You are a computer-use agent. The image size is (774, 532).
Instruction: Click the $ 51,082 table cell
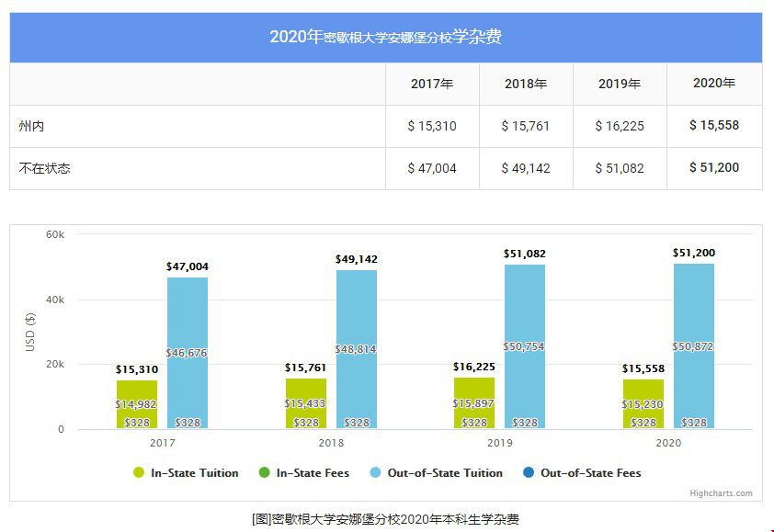click(620, 168)
